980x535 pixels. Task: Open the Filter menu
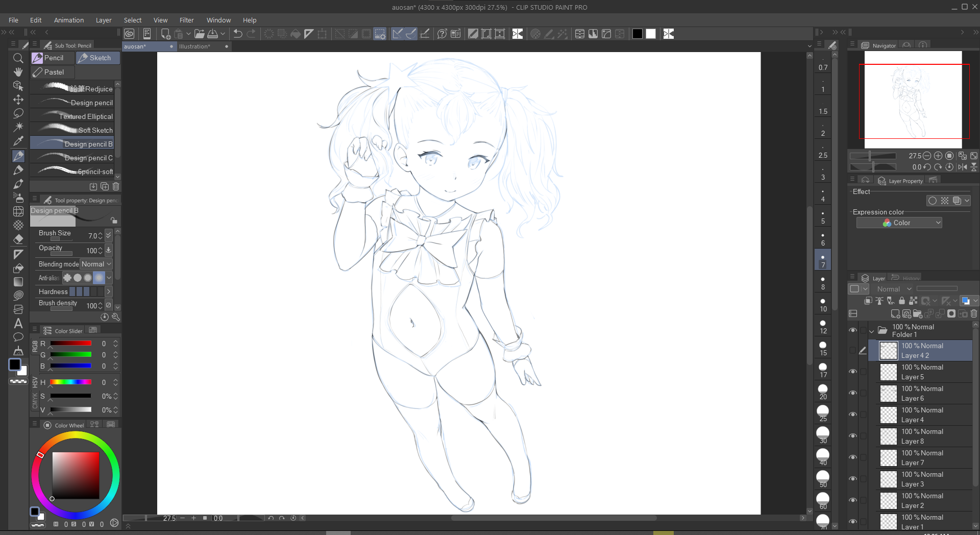pyautogui.click(x=187, y=20)
